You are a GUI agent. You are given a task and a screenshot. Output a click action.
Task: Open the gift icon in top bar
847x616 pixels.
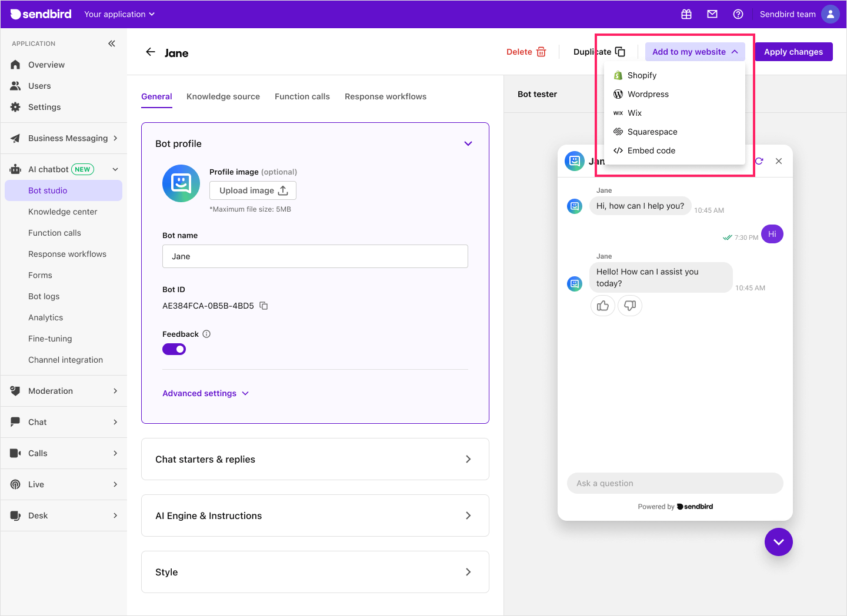click(686, 14)
